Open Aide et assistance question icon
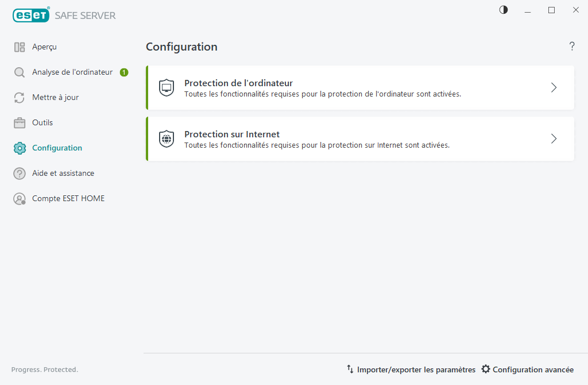588x385 pixels. tap(20, 173)
